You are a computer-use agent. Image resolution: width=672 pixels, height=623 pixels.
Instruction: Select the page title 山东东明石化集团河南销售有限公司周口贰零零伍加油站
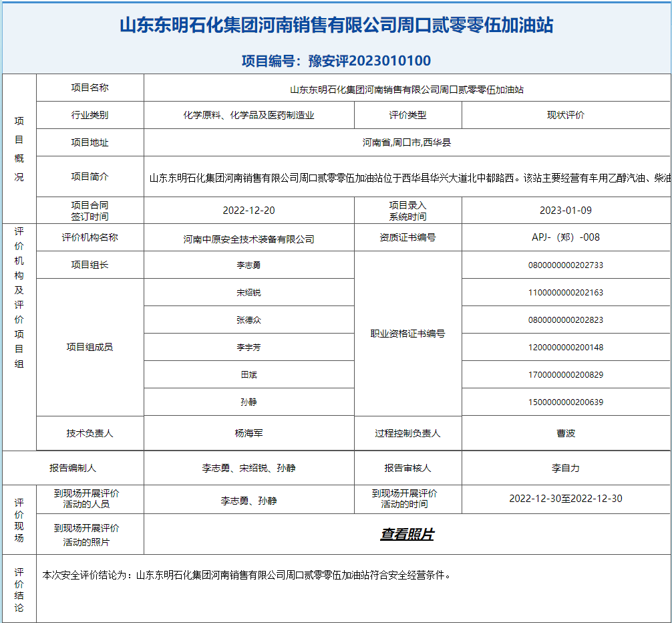point(337,25)
